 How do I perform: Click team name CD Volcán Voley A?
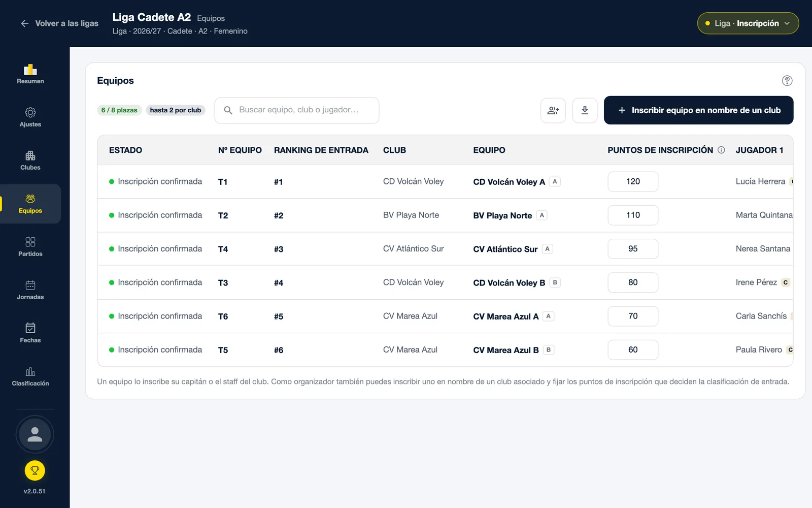pos(509,182)
